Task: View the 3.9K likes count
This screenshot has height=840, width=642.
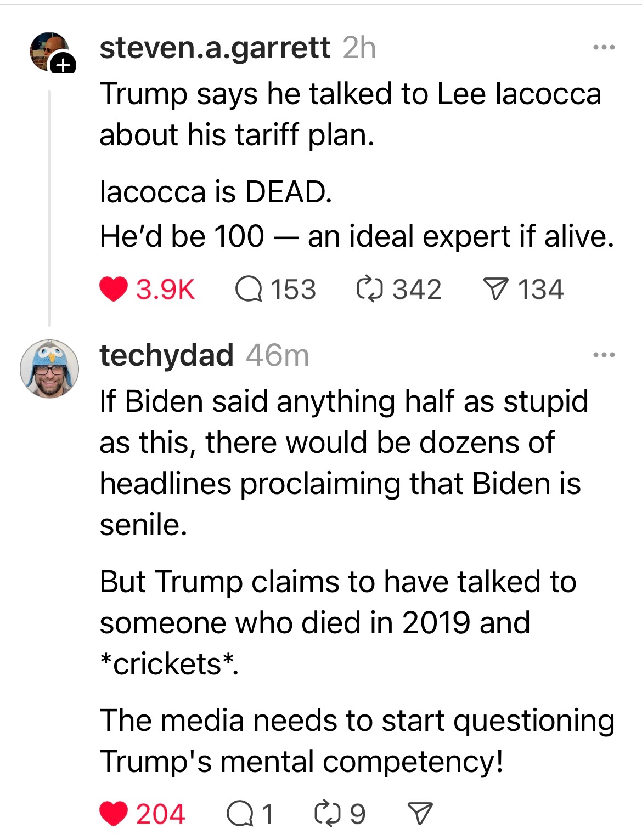Action: coord(165,290)
